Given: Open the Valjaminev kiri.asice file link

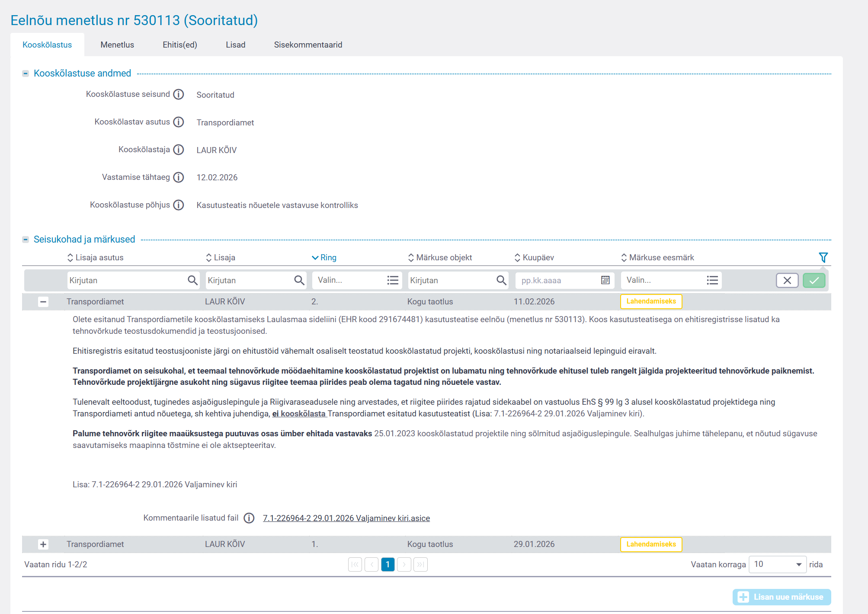Looking at the screenshot, I should pyautogui.click(x=346, y=518).
